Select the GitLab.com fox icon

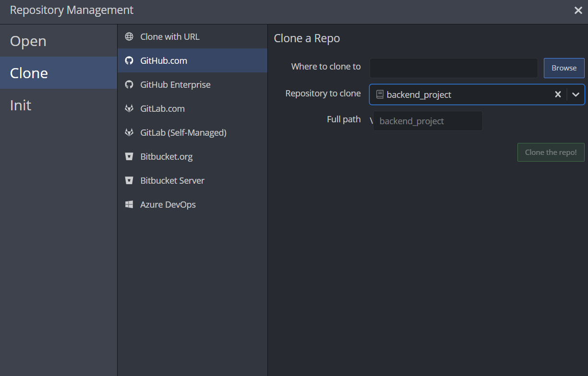coord(129,108)
